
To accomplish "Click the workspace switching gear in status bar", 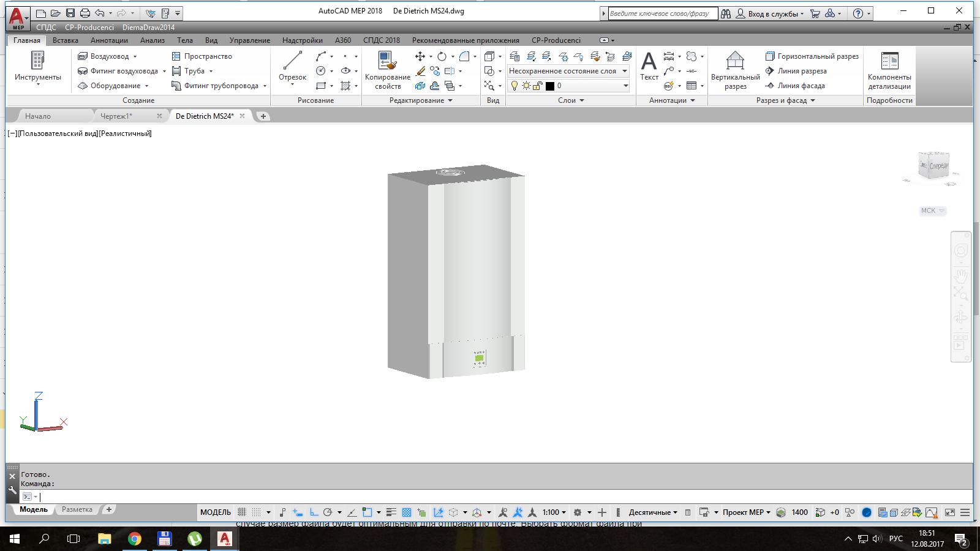I will click(577, 512).
